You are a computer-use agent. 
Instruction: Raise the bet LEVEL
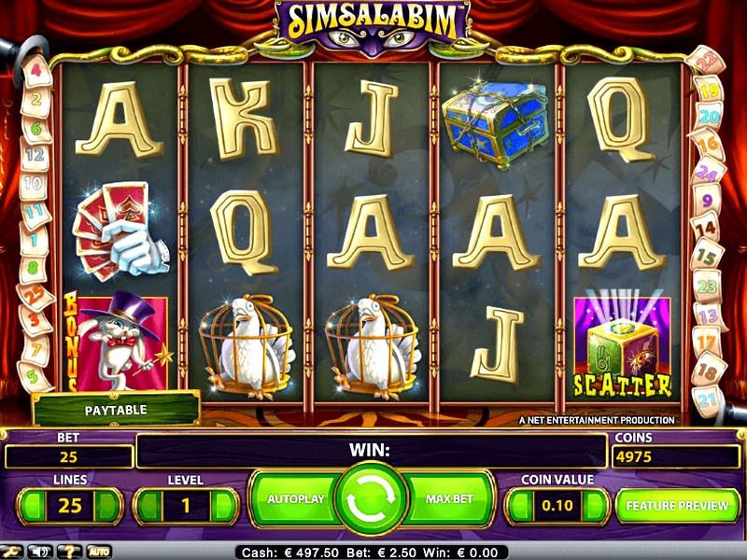pyautogui.click(x=223, y=506)
